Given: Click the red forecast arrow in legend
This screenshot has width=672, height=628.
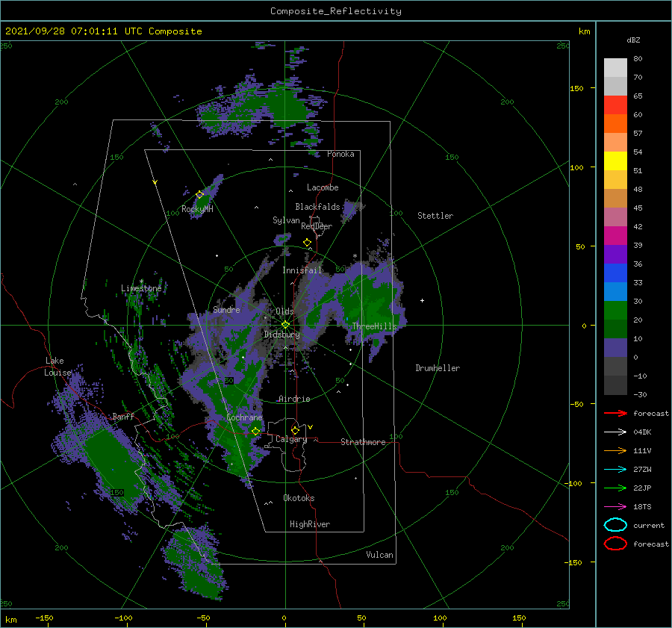Looking at the screenshot, I should tap(615, 413).
